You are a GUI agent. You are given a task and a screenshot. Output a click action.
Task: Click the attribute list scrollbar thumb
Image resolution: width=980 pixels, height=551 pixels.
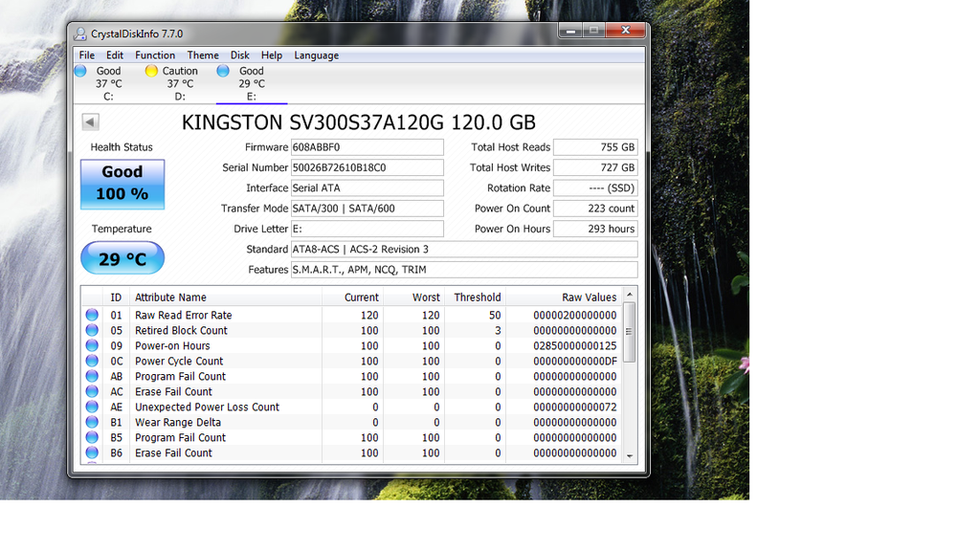[x=630, y=332]
